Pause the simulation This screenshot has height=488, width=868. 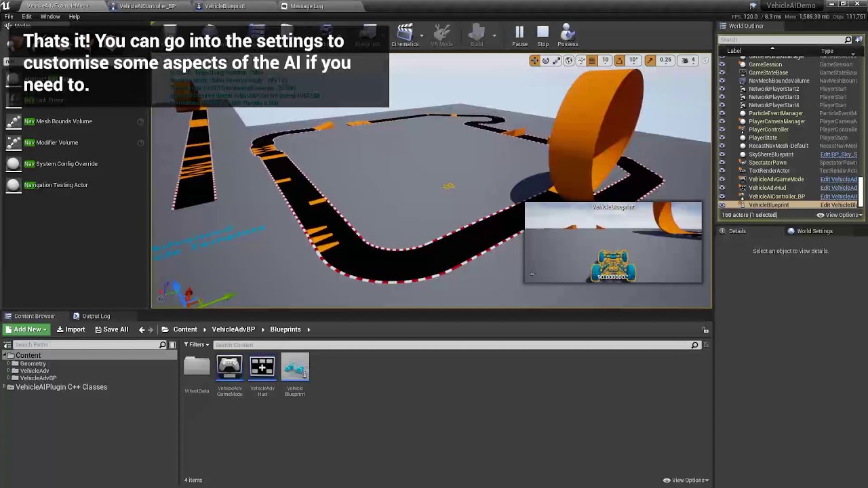tap(519, 36)
